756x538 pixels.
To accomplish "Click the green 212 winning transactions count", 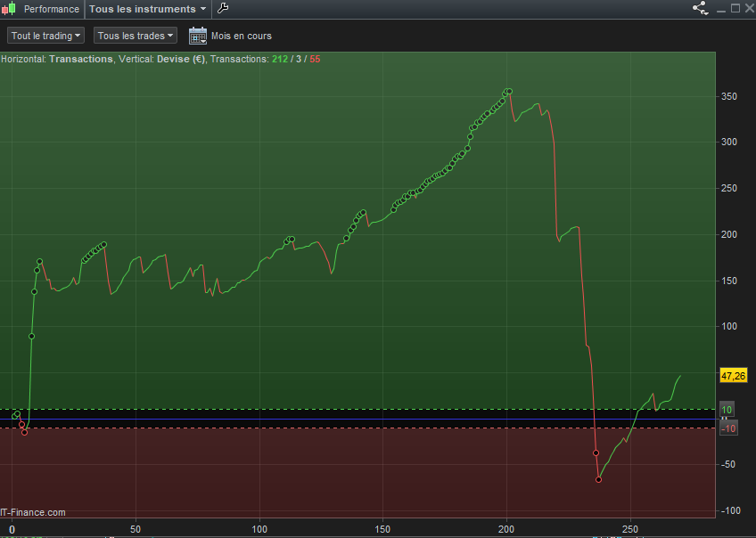I will 280,60.
